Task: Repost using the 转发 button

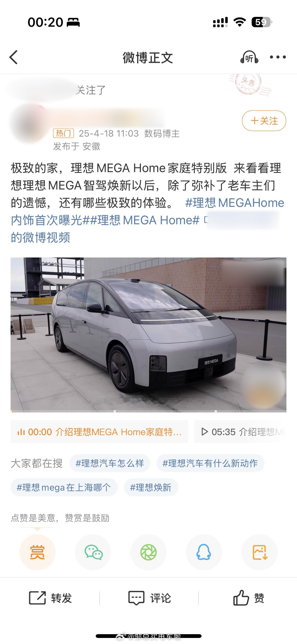Action: tap(50, 598)
